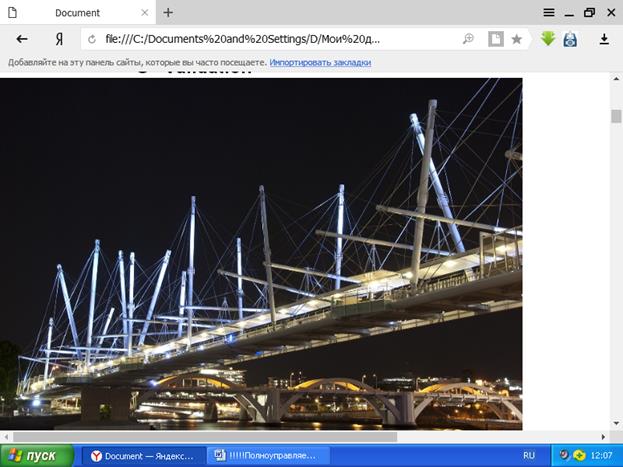Screen dimensions: 623x467
Task: Open the blue lock protect extension icon
Action: (x=570, y=39)
